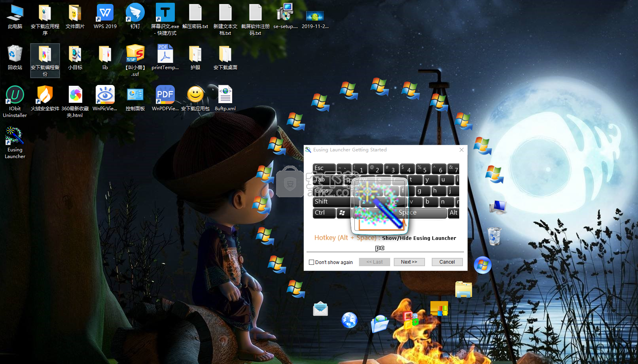Open the computer monitor launcher icon

(x=498, y=207)
